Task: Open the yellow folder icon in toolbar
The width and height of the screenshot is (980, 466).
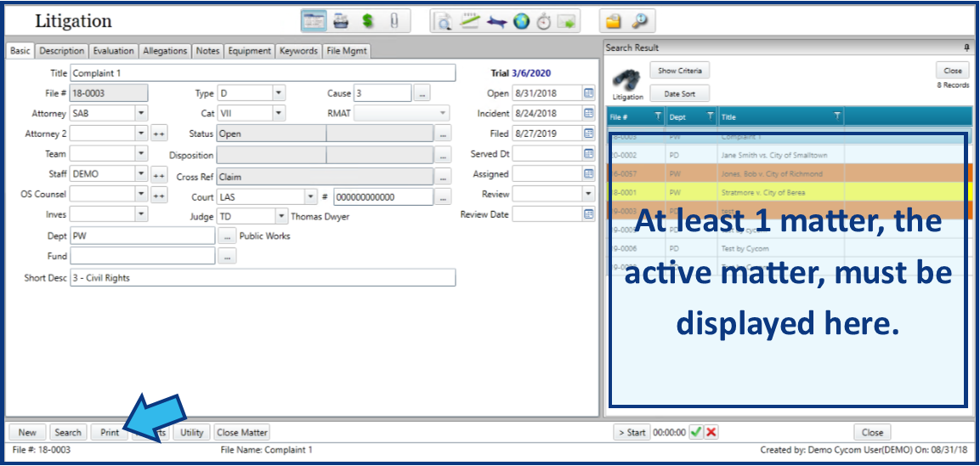Action: point(613,22)
